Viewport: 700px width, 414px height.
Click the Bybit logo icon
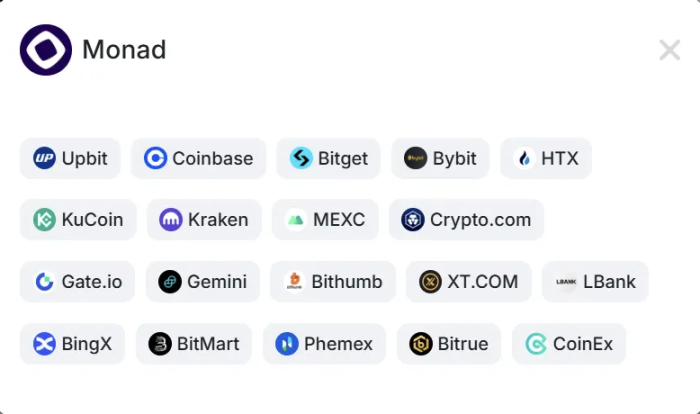click(x=415, y=158)
